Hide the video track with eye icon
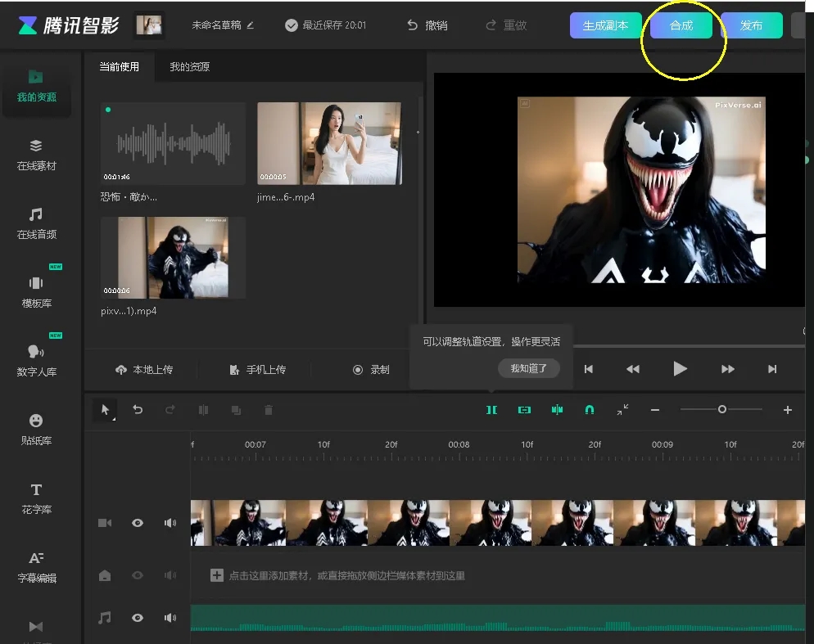 click(x=138, y=523)
